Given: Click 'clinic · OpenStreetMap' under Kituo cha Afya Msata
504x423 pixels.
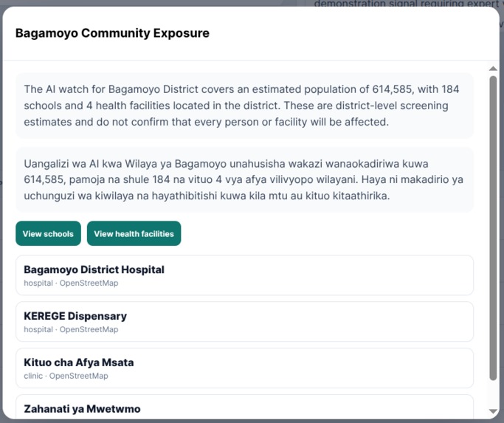Looking at the screenshot, I should 66,376.
